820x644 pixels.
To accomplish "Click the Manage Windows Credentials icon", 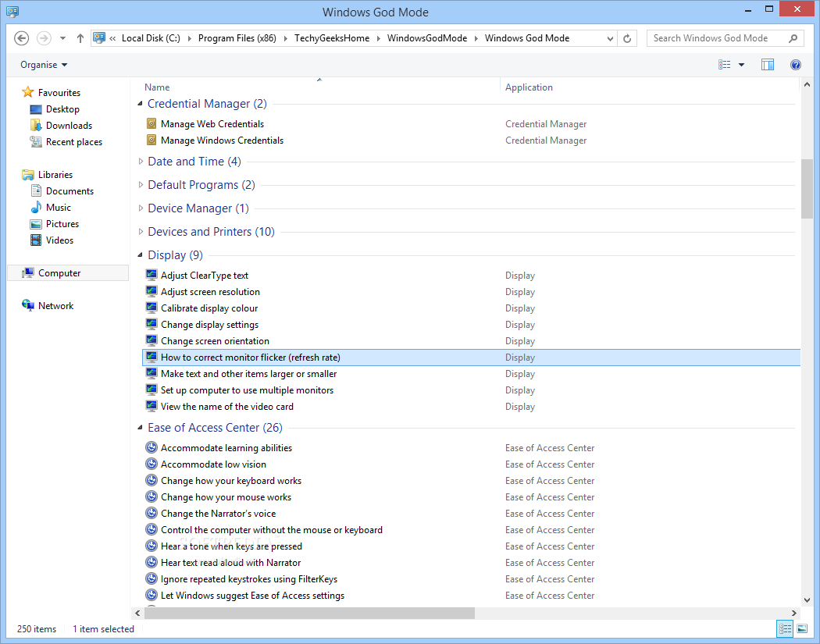I will (152, 140).
